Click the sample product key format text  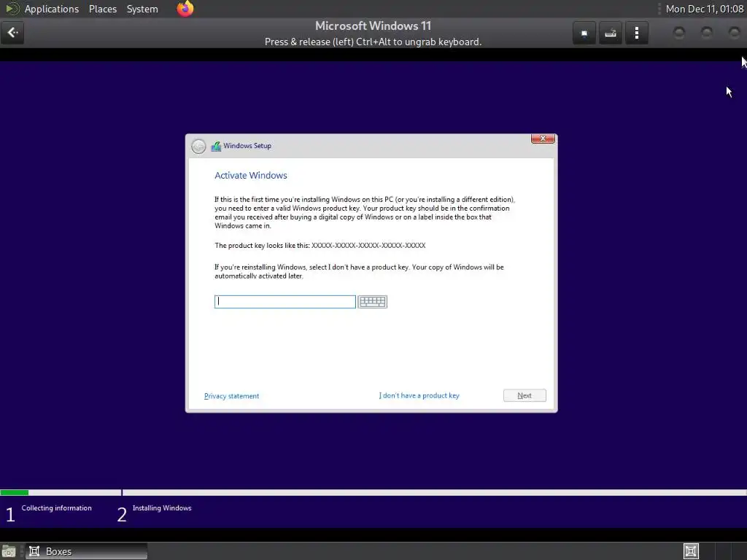368,245
